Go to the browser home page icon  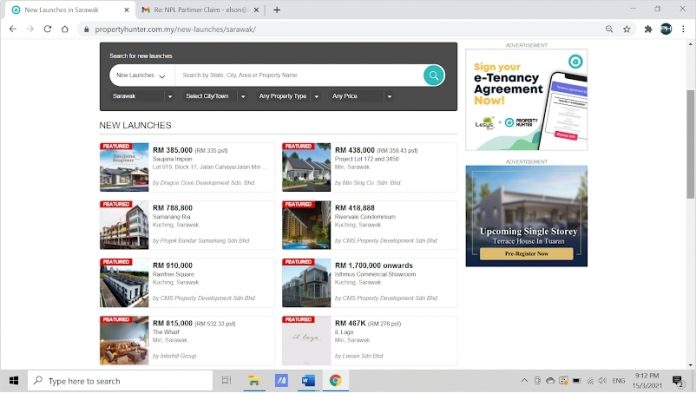click(x=65, y=29)
